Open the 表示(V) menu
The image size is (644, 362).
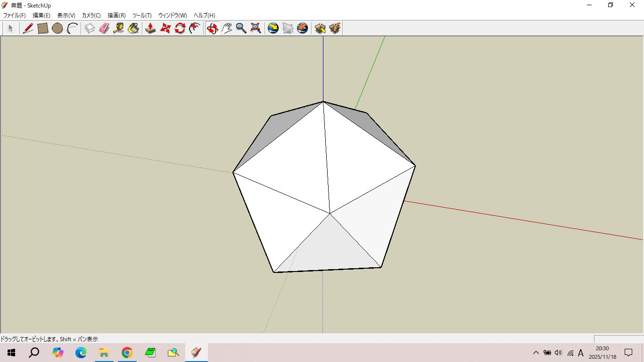pos(66,16)
